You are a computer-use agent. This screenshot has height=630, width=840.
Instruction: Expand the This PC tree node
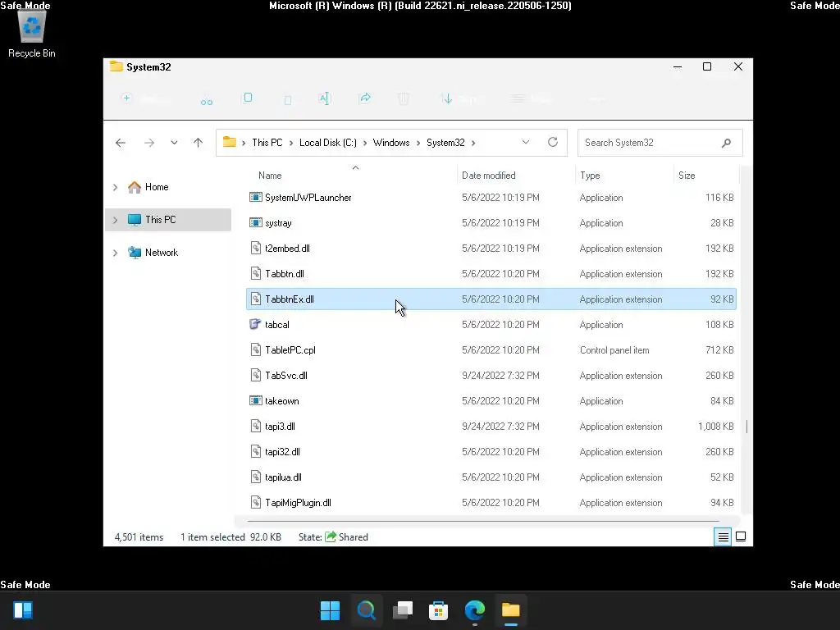pyautogui.click(x=115, y=220)
